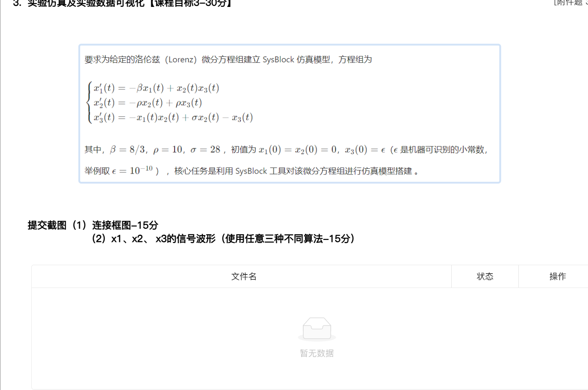Click the x1、x2、x3的信号波形 requirement line
588x390 pixels.
(x=223, y=239)
